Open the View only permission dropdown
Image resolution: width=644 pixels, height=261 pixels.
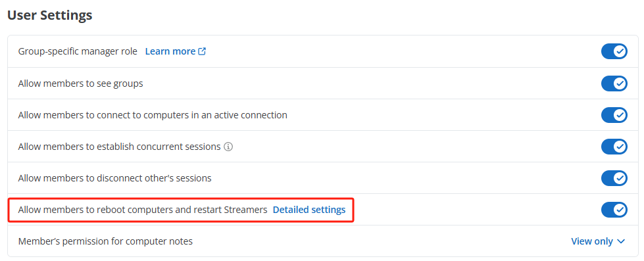pos(598,241)
